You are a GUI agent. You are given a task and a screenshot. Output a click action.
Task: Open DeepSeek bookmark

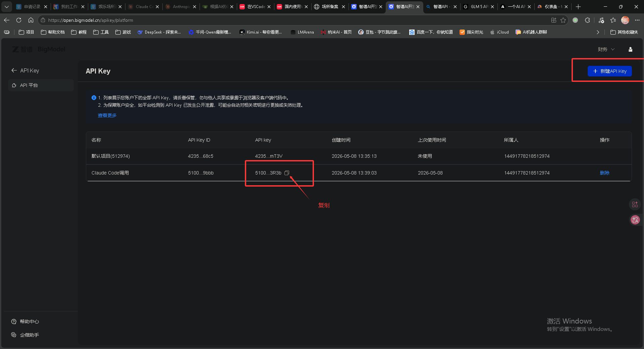(159, 32)
